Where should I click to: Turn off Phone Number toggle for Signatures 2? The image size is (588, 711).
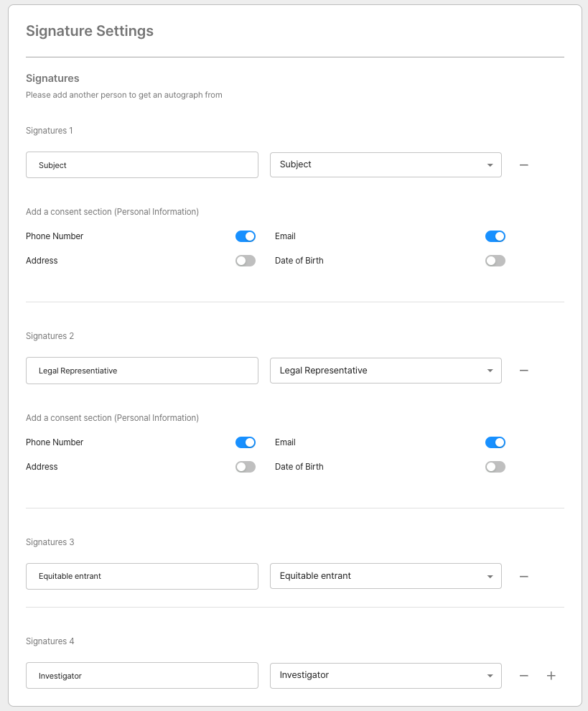[x=246, y=442]
